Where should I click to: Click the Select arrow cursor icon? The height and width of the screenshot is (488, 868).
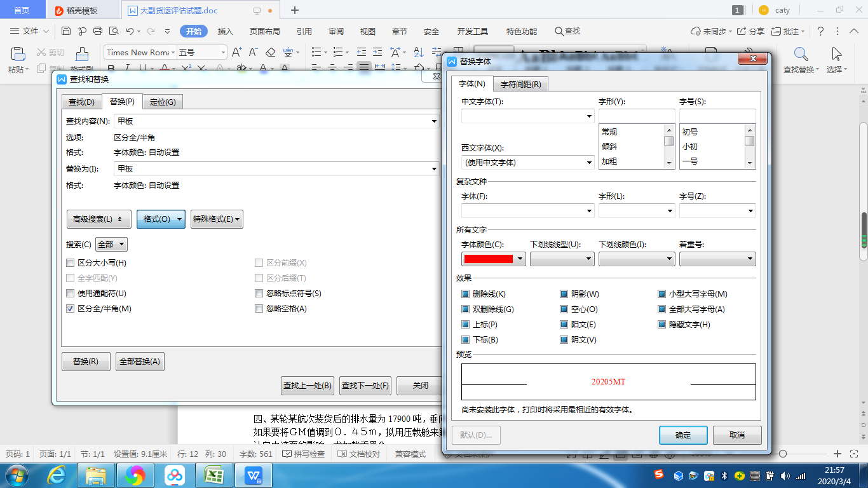click(837, 54)
